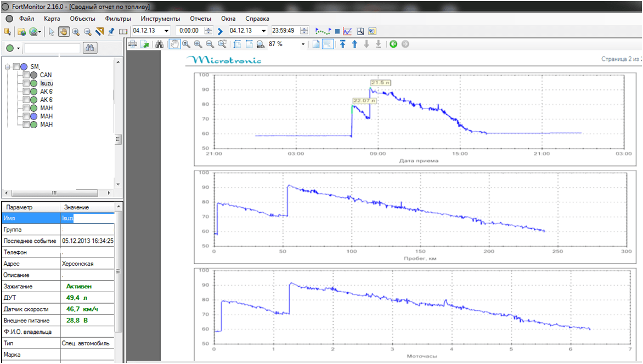The image size is (643, 364).
Task: Select the Имя parameter row
Action: coord(58,218)
